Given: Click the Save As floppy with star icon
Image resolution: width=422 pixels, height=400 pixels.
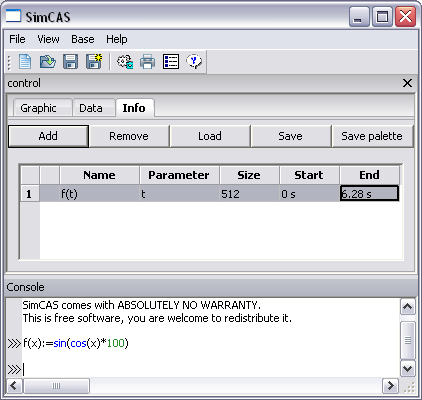Looking at the screenshot, I should 94,62.
